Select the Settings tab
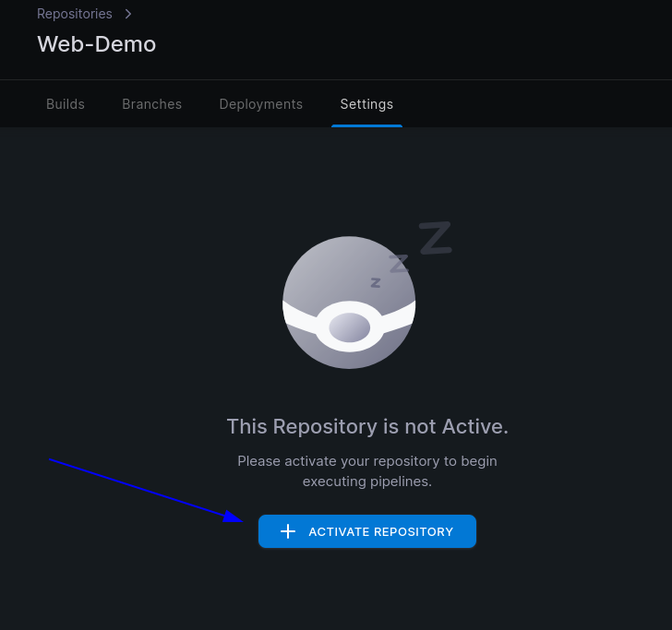The width and height of the screenshot is (672, 630). click(x=366, y=104)
